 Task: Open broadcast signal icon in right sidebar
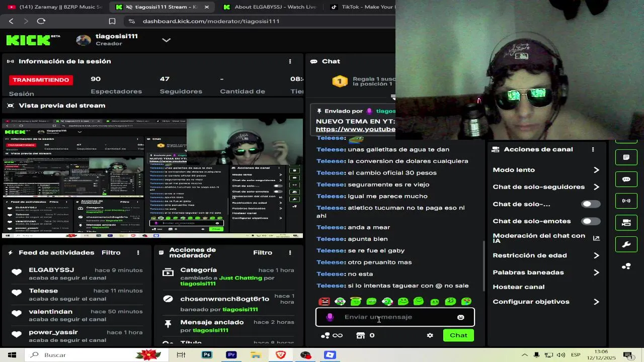pos(626,201)
